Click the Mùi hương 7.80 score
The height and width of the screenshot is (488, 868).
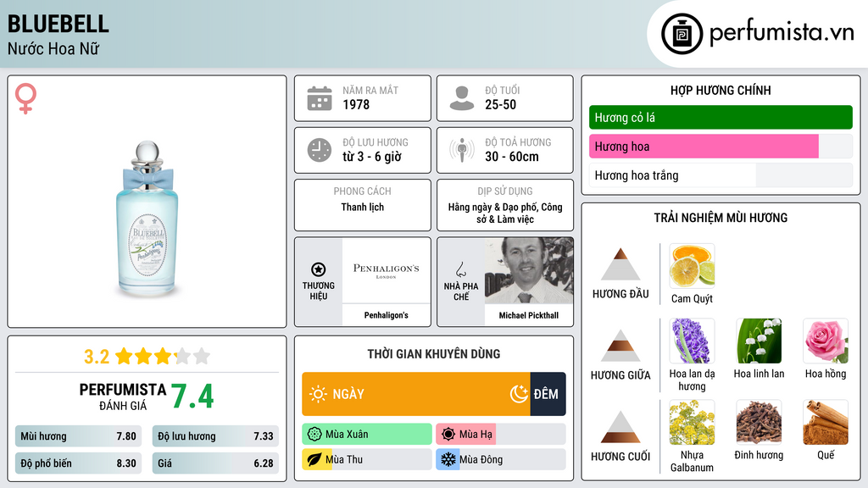coord(78,436)
